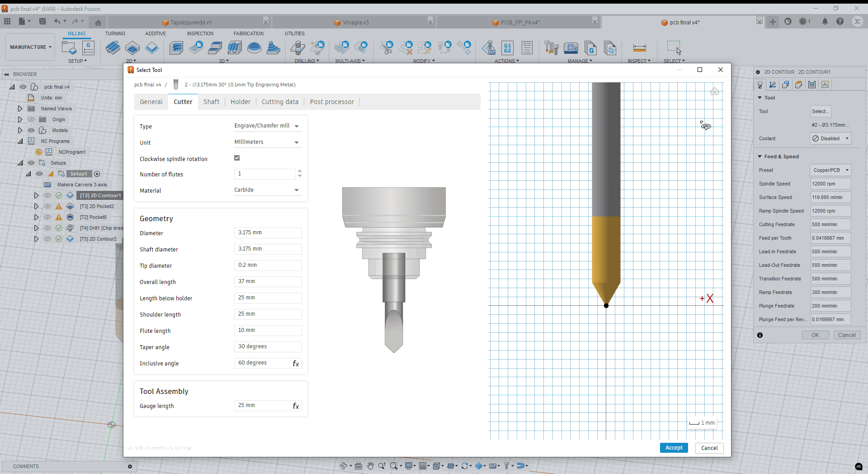
Task: Click the Simulate icon in Actions group
Action: [489, 47]
